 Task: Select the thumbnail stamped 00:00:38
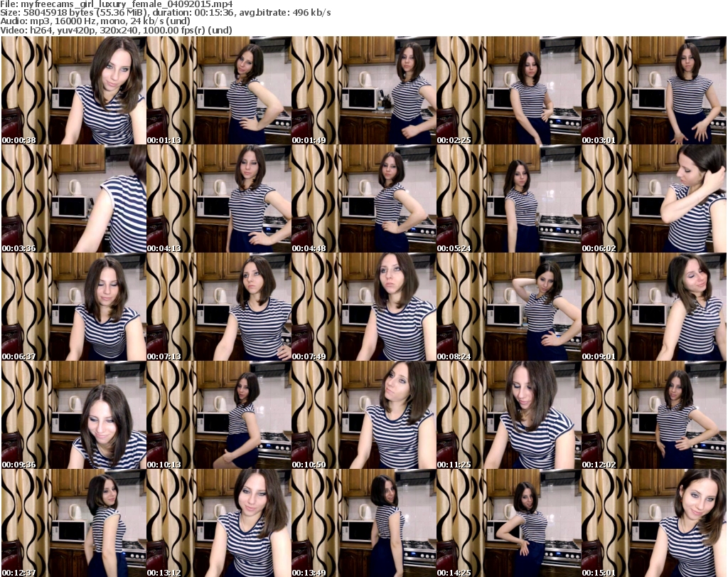point(73,90)
